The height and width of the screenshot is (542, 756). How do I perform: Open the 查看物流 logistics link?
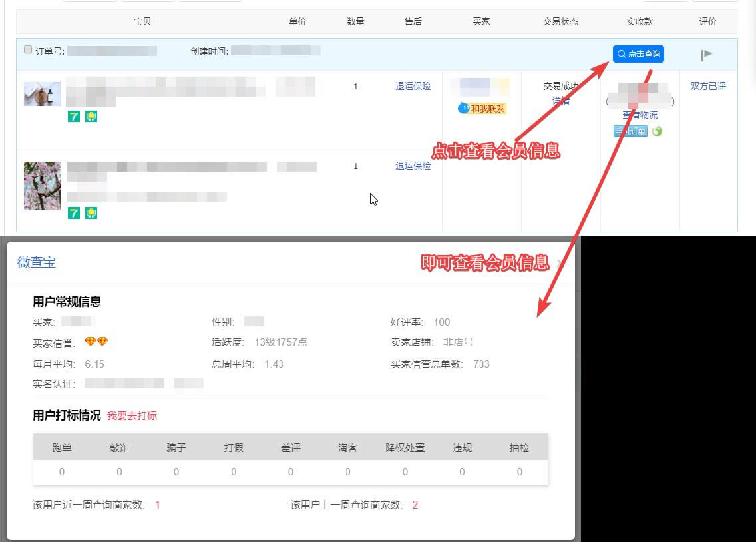[x=640, y=115]
